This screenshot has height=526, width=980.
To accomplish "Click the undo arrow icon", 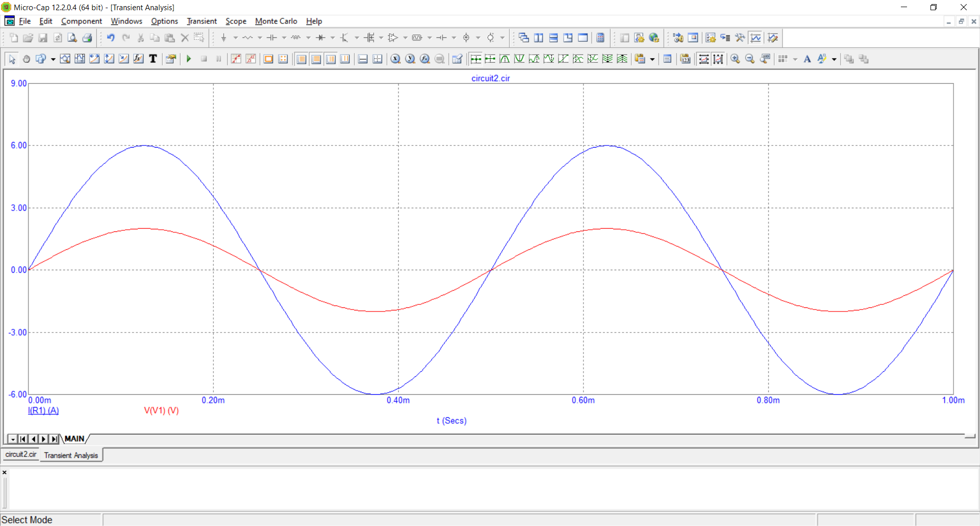I will click(x=111, y=38).
